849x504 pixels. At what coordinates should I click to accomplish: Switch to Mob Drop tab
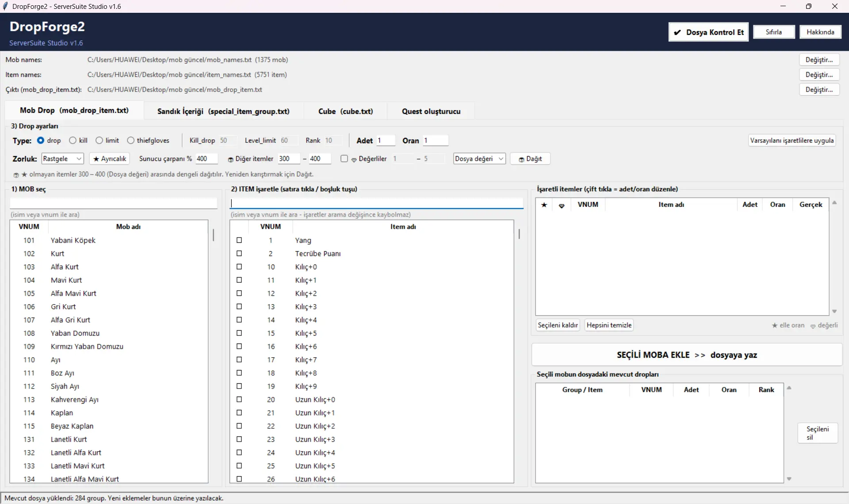[74, 111]
